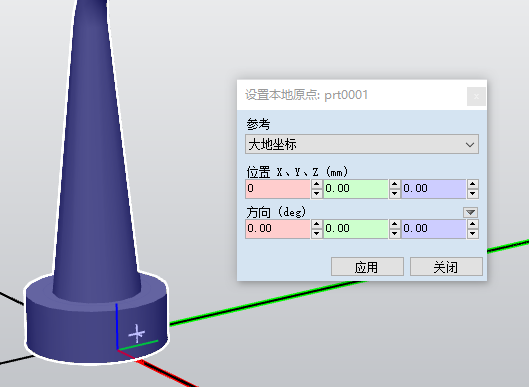
Task: Increase direction X angle with up arrow
Action: tap(316, 224)
